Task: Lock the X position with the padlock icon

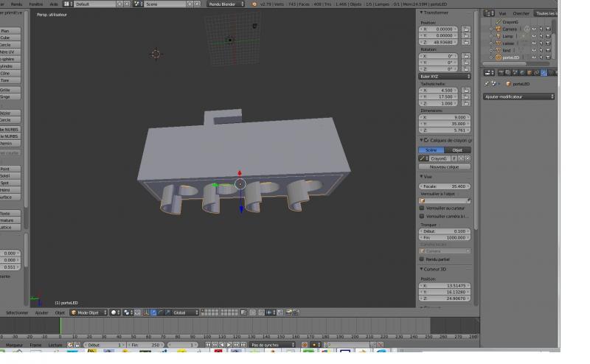Action: coord(466,29)
